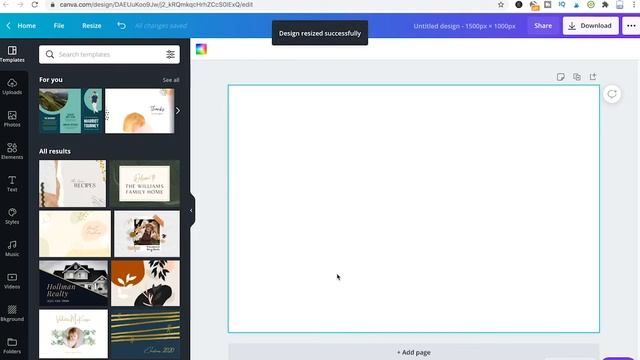Open the Styles sidebar tab
Image resolution: width=640 pixels, height=360 pixels.
[12, 216]
